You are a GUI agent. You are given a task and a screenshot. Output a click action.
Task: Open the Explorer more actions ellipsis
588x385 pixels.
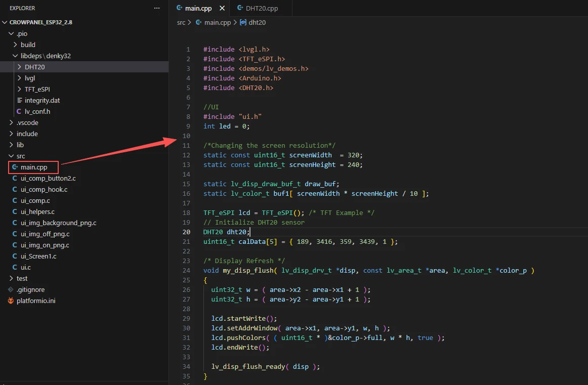(x=157, y=8)
